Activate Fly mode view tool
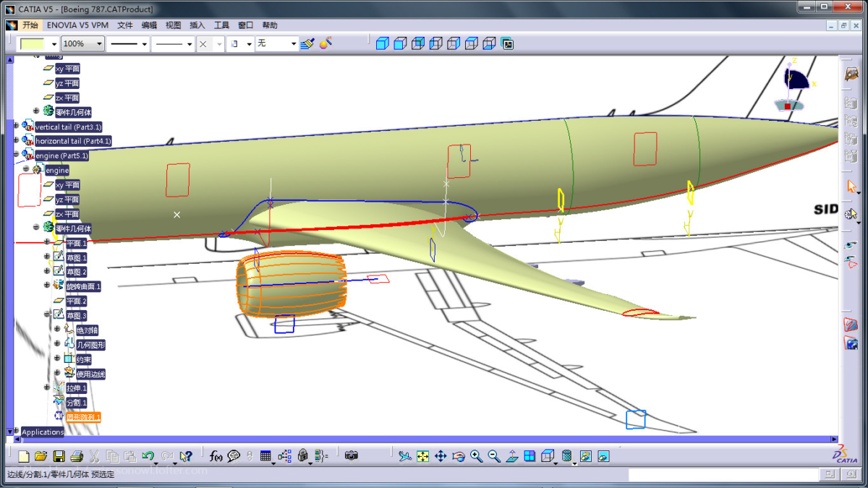The height and width of the screenshot is (488, 868). [x=405, y=456]
